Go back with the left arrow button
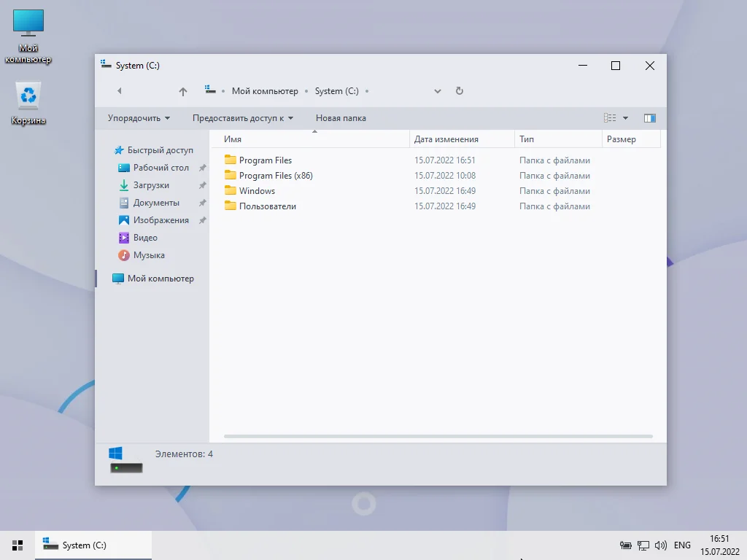The height and width of the screenshot is (560, 747). [x=120, y=91]
